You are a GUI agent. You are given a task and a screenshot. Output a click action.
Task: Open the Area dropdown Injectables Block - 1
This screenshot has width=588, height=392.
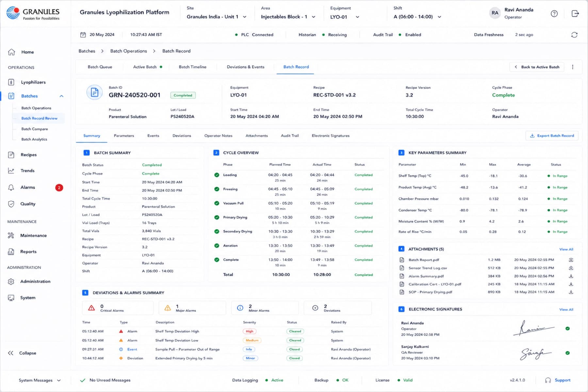point(288,17)
